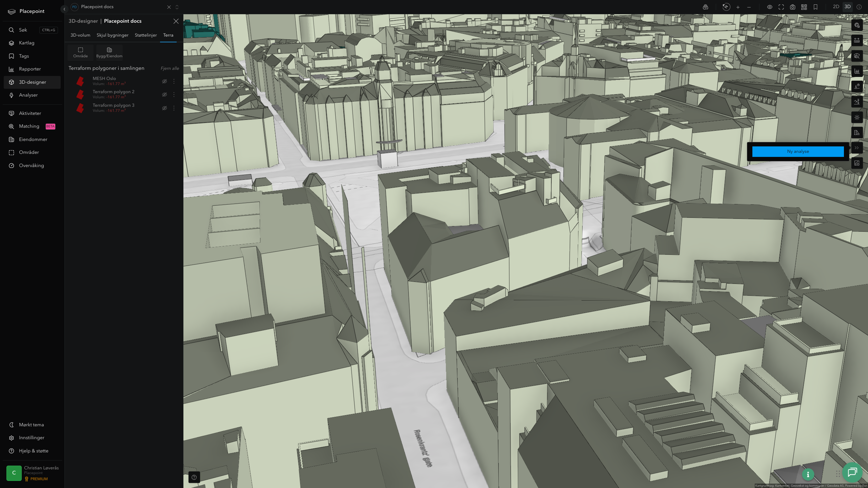Open sun daylight analysis tool
The width and height of the screenshot is (868, 488).
point(857,117)
